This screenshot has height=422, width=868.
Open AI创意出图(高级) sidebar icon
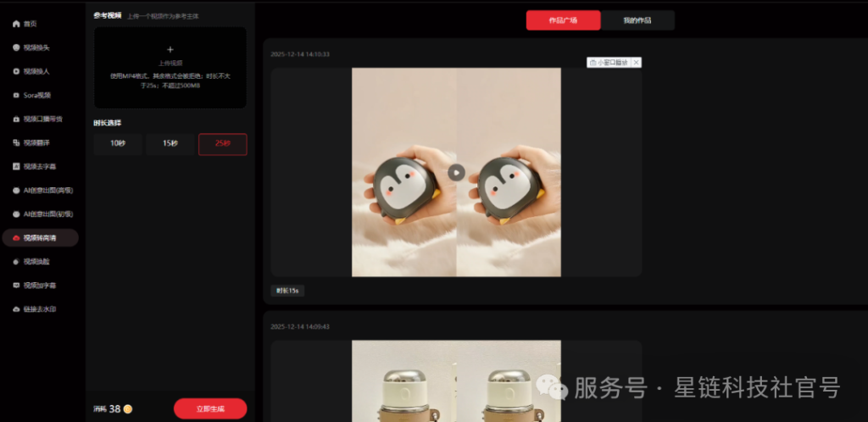(x=16, y=191)
